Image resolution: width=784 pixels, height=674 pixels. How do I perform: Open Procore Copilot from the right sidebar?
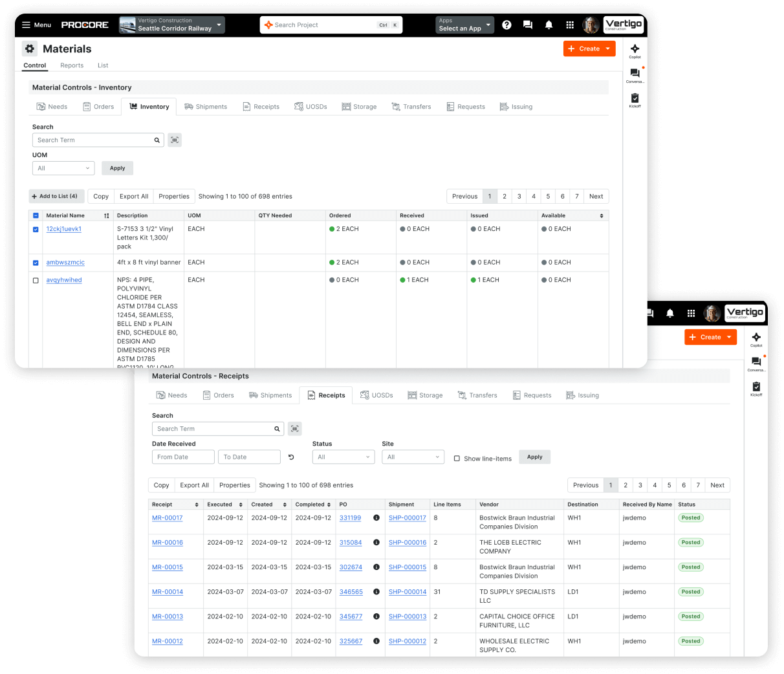click(635, 50)
